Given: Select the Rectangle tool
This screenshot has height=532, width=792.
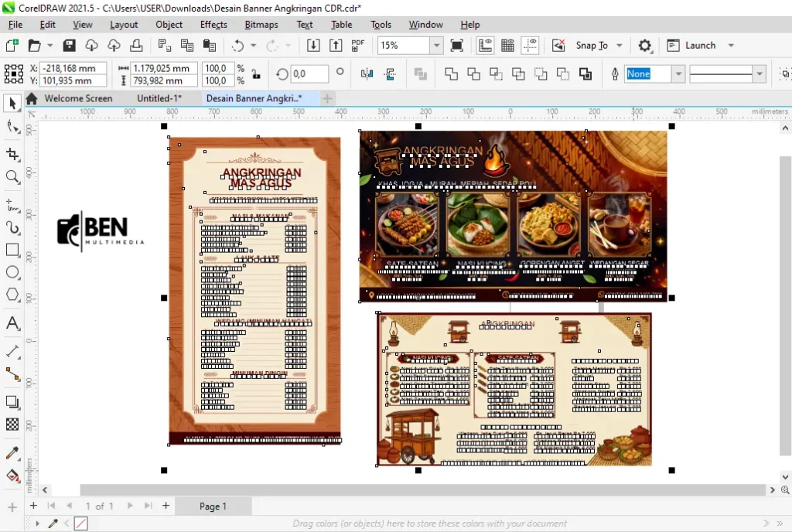Looking at the screenshot, I should tap(12, 250).
